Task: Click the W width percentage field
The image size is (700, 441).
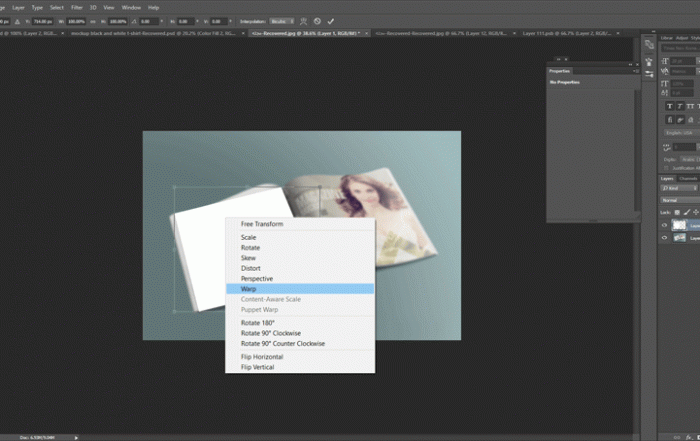Action: point(76,21)
